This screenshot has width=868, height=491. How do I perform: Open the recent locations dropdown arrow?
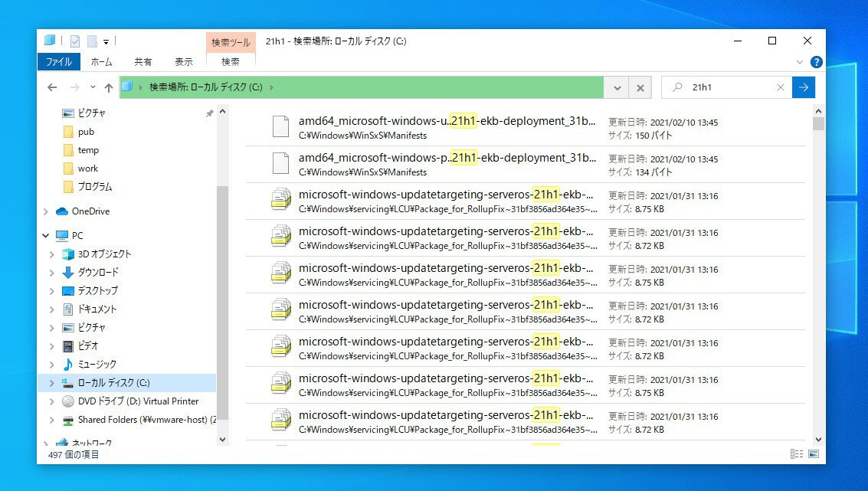click(x=93, y=87)
